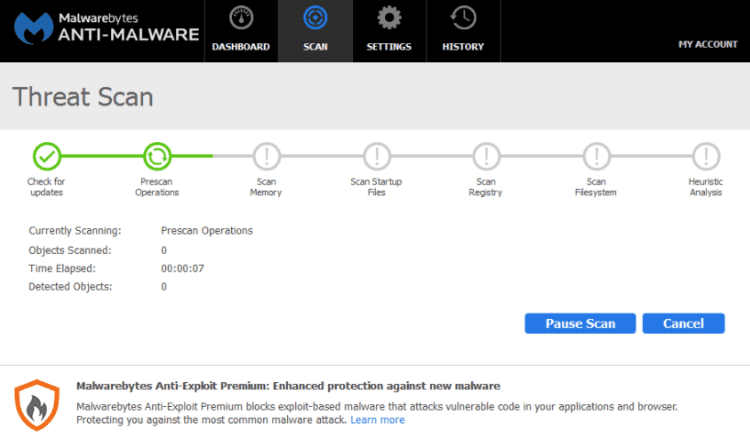Click the 'Prescan Operations' step label under the icon
The width and height of the screenshot is (750, 439).
coord(157,187)
